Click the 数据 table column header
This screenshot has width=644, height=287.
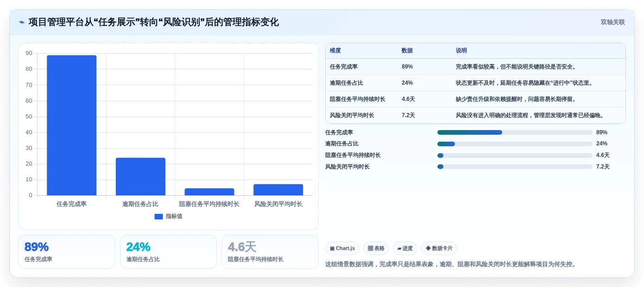tap(407, 50)
